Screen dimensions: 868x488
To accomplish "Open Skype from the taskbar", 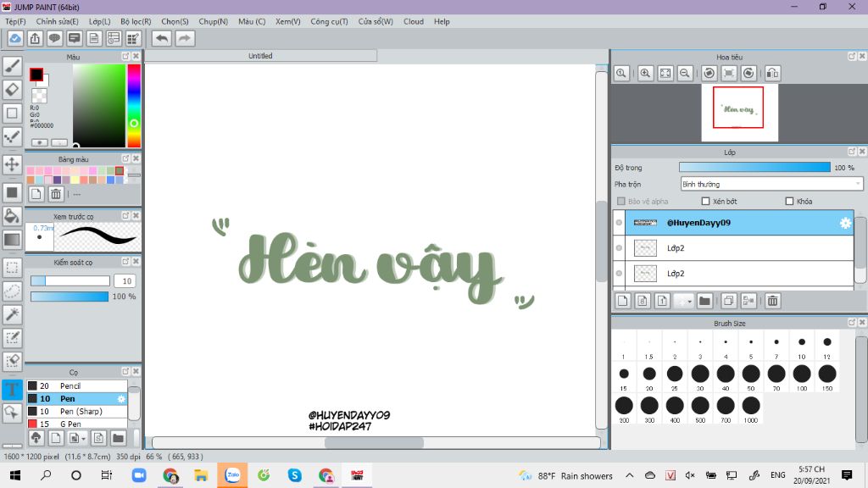I will 294,475.
